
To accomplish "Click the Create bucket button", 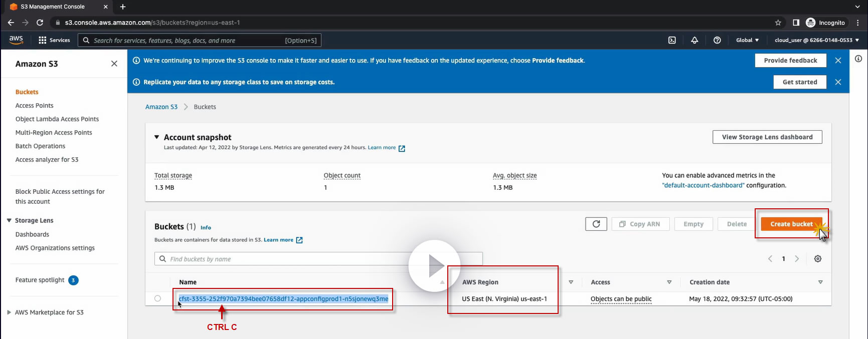I will coord(792,224).
